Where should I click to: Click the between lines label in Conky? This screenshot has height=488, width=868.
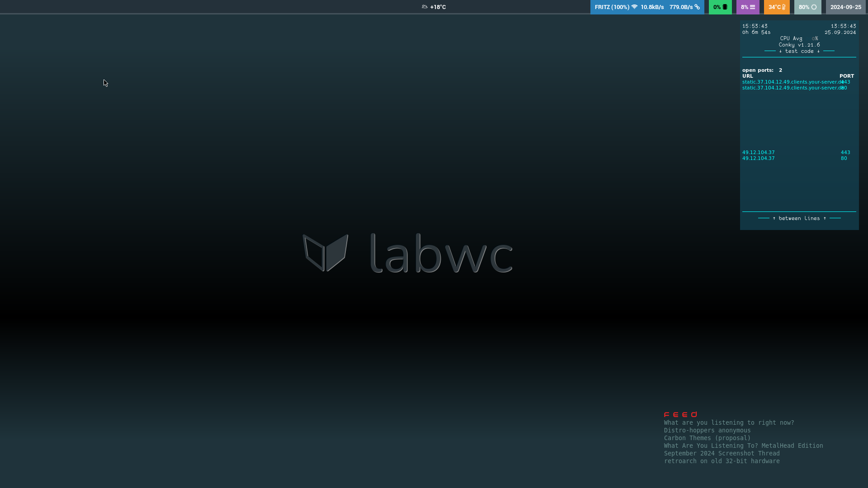pos(799,218)
